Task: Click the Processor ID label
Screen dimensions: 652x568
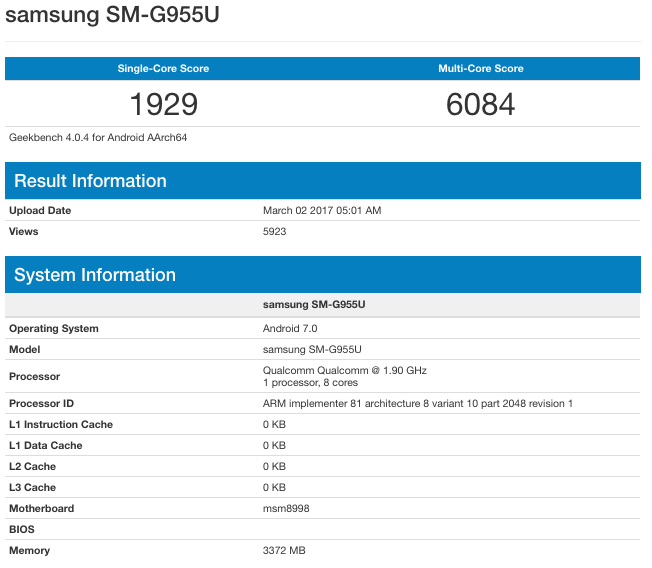Action: [41, 403]
